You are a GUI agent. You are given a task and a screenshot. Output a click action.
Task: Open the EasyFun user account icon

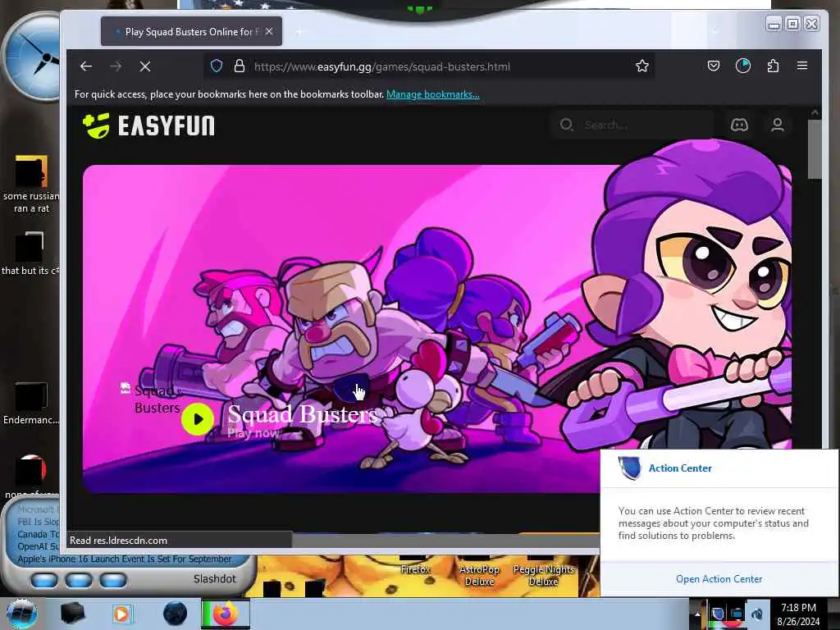click(778, 125)
